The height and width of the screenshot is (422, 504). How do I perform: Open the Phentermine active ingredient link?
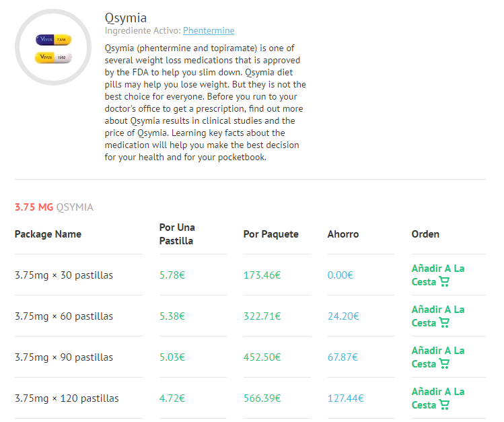tap(209, 31)
